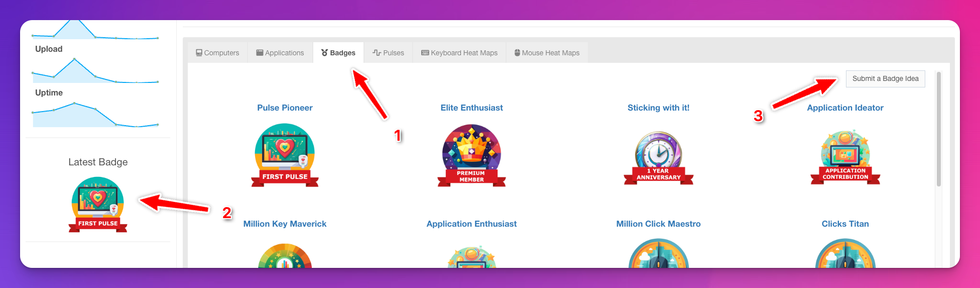Show the Mouse Heat Maps tab

click(x=547, y=53)
